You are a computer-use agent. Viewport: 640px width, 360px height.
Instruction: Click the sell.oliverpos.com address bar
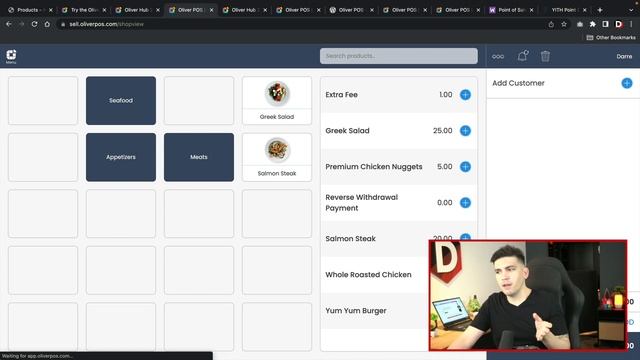(302, 24)
